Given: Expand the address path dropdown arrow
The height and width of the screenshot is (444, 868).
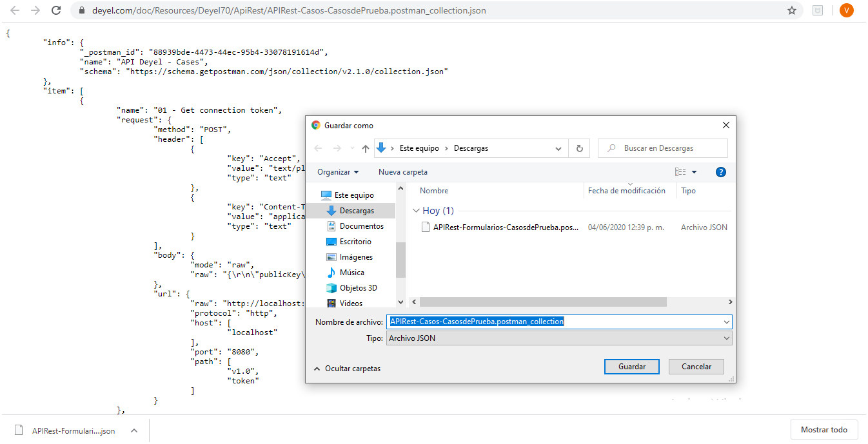Looking at the screenshot, I should pos(558,148).
